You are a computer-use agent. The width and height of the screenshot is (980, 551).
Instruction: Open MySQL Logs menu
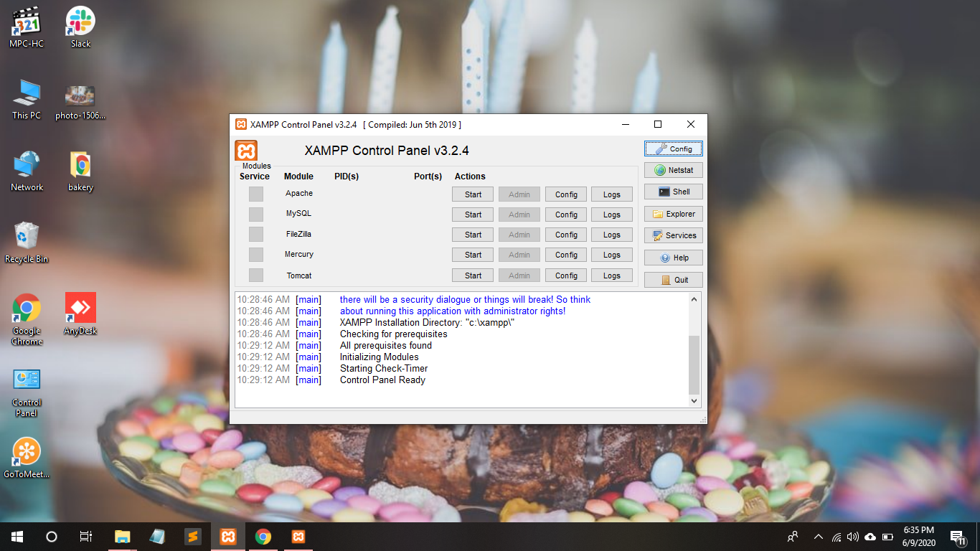click(x=612, y=215)
